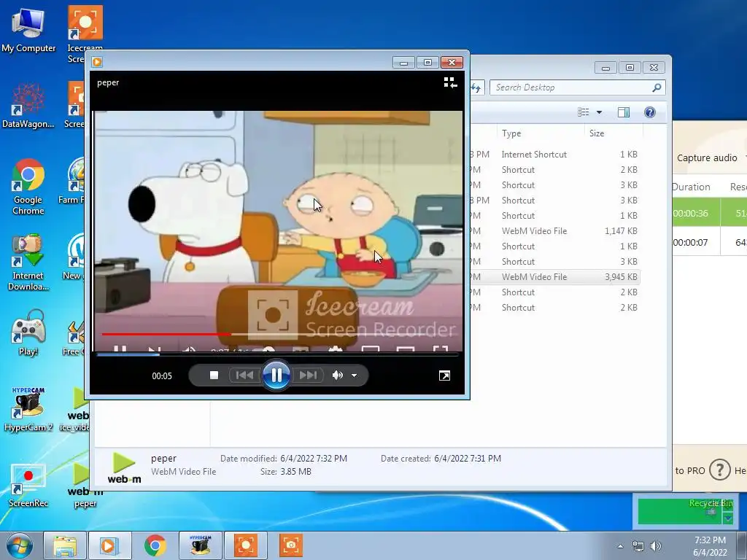The height and width of the screenshot is (560, 747).
Task: Launch Google Chrome from desktop
Action: click(x=28, y=187)
